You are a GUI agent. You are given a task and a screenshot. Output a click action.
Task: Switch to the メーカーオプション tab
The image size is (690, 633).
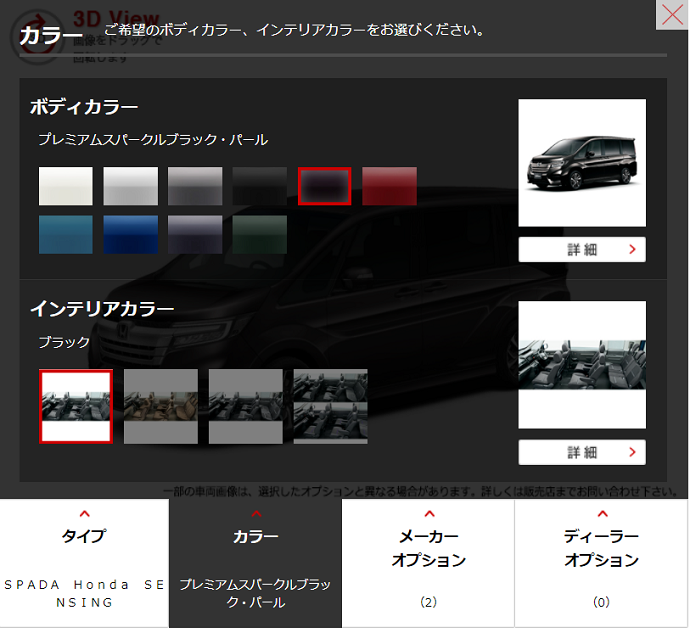click(428, 563)
